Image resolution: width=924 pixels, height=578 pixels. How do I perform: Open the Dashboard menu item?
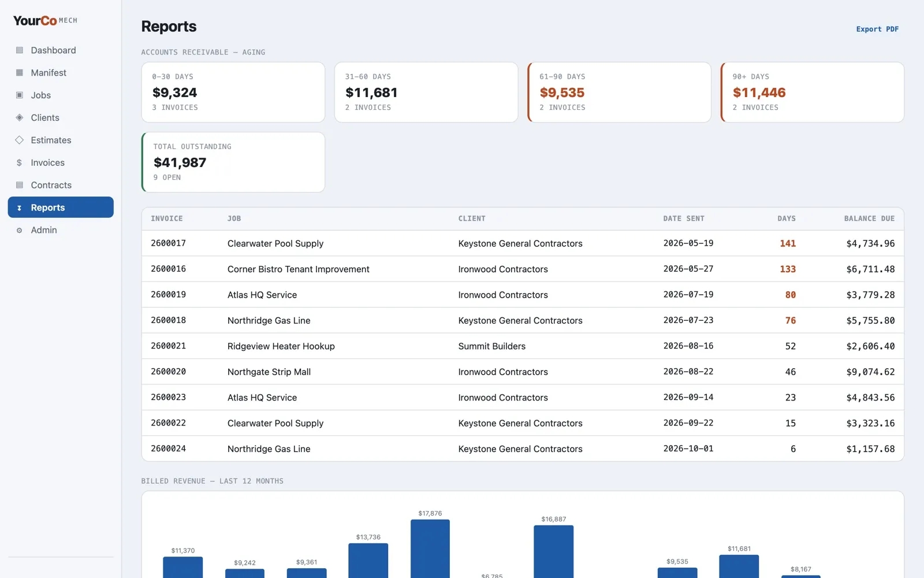61,50
